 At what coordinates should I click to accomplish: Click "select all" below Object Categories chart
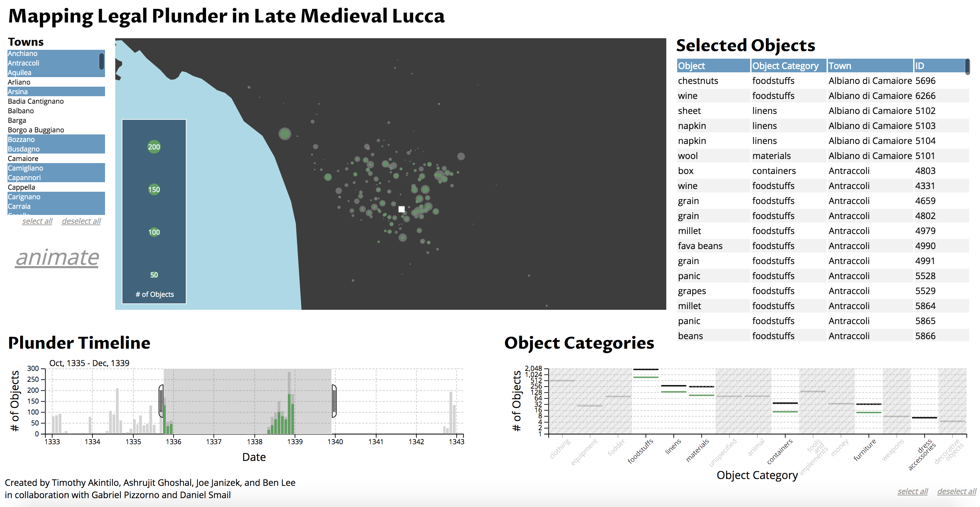pyautogui.click(x=913, y=491)
